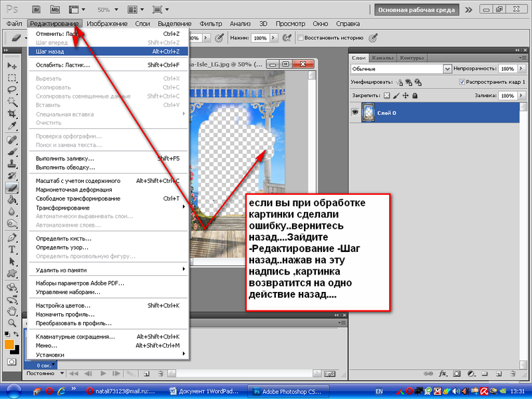Select the Magic Wand tool
This screenshot has height=399, width=532.
(x=12, y=102)
